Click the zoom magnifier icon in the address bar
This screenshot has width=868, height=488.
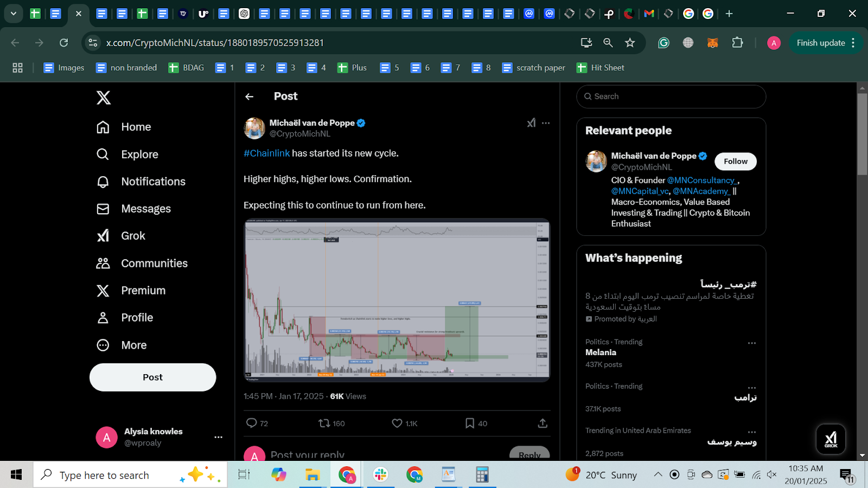[608, 43]
